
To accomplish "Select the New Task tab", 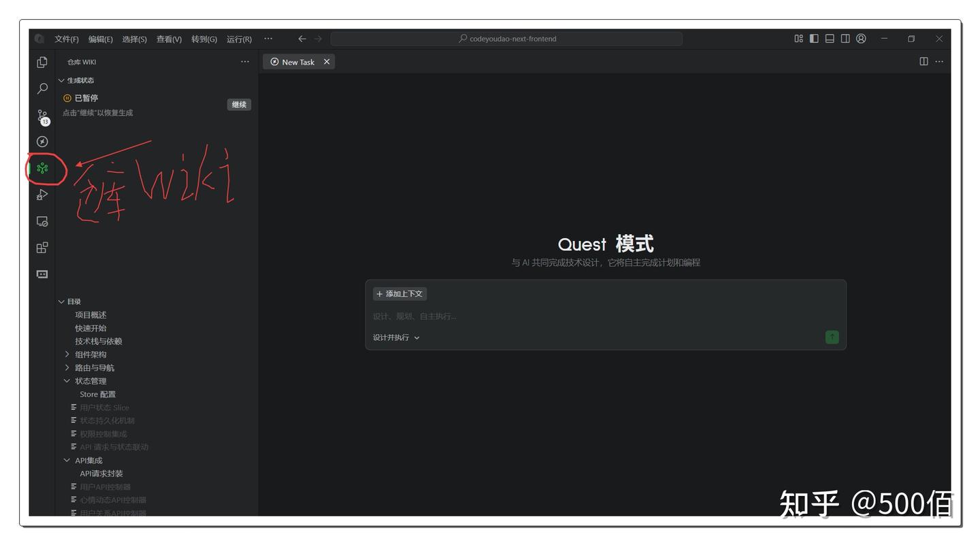I will point(298,61).
